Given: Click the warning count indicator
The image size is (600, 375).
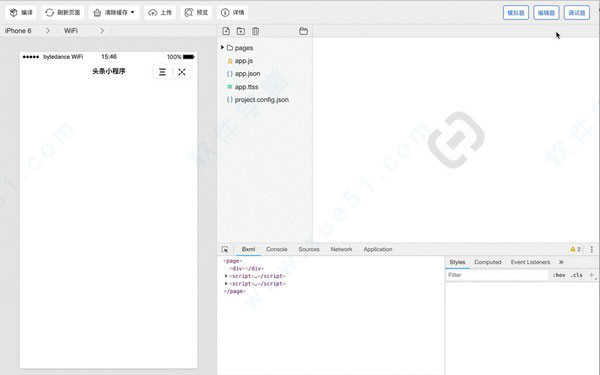Looking at the screenshot, I should 576,249.
